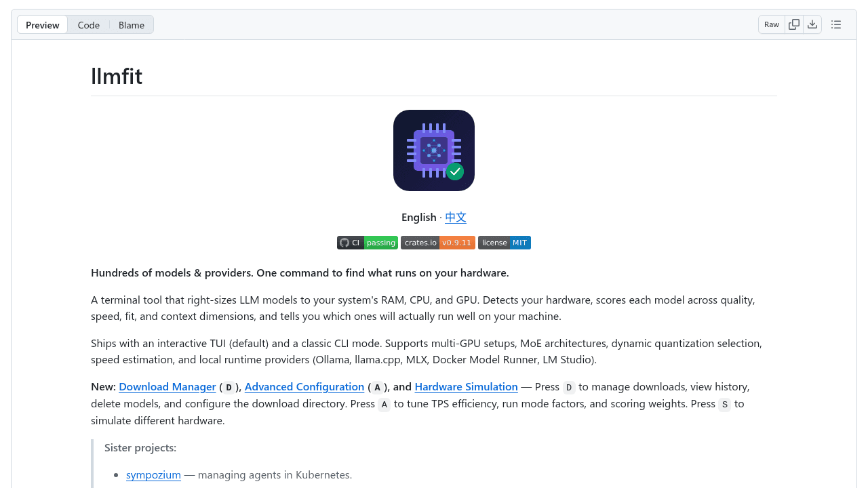Screen dimensions: 868x488
Task: Select the Preview tab
Action: 42,24
